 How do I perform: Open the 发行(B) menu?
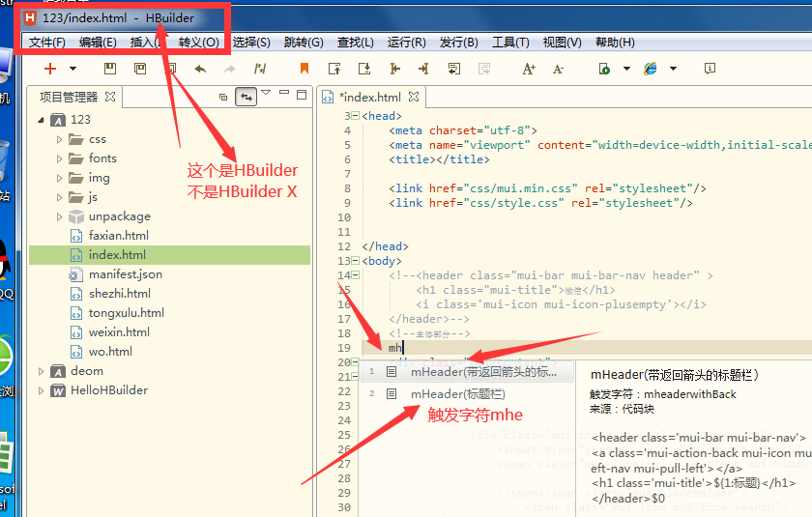tap(459, 43)
